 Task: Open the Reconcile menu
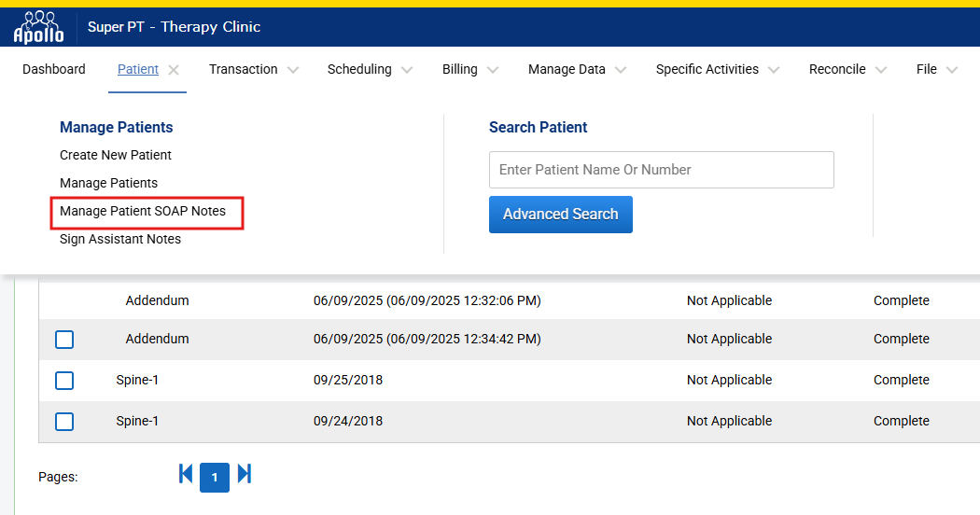[837, 69]
